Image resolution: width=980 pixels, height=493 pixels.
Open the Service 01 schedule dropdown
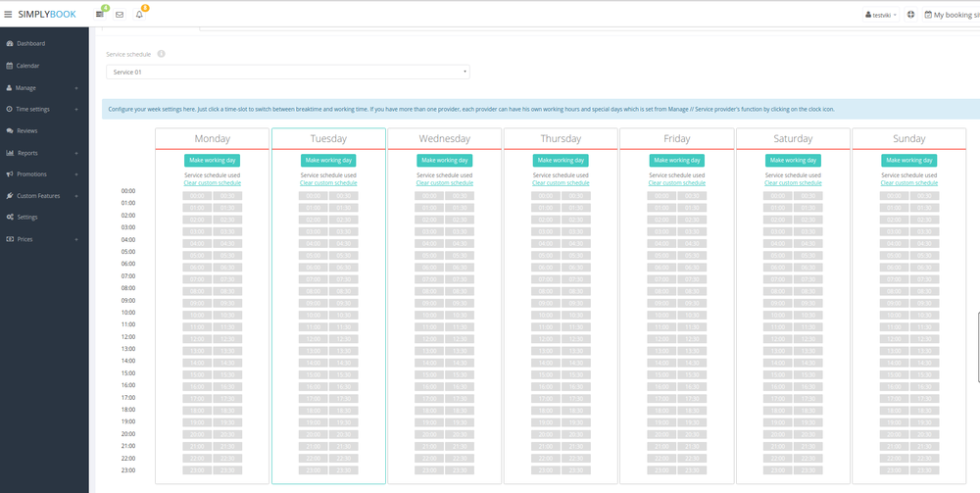tap(287, 72)
